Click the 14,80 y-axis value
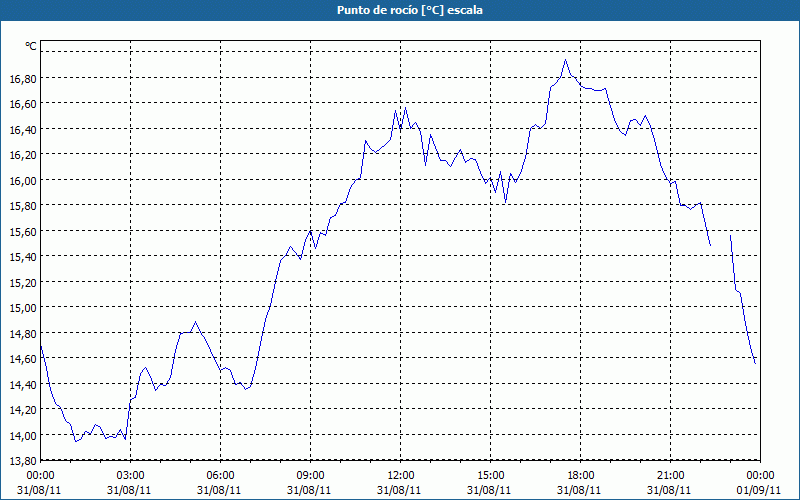 [23, 334]
